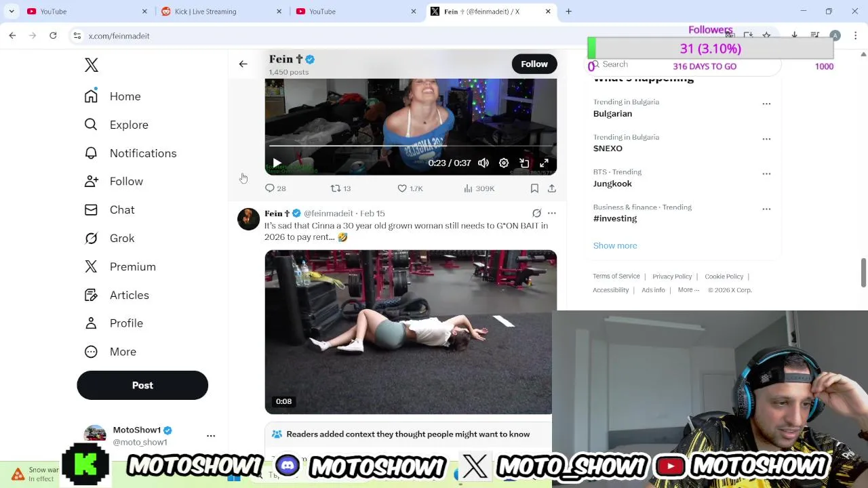Open the browser menu three dots
Viewport: 868px width, 488px height.
click(x=855, y=35)
